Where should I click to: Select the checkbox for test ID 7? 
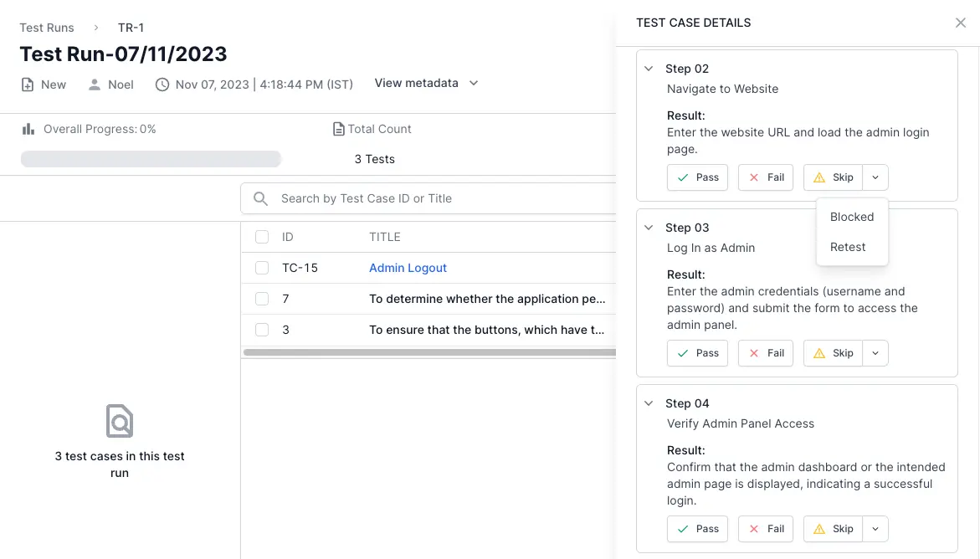(262, 299)
